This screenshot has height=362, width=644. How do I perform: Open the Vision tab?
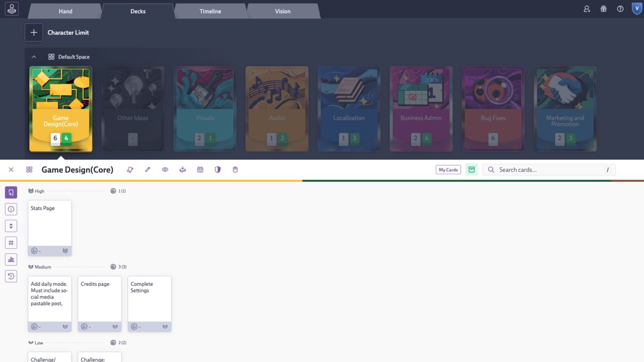coord(282,10)
